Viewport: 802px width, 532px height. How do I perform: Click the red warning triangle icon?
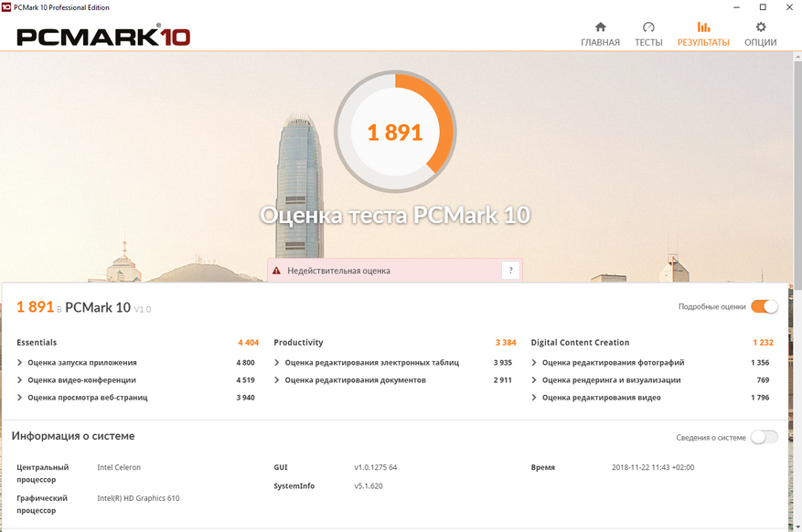tap(276, 271)
